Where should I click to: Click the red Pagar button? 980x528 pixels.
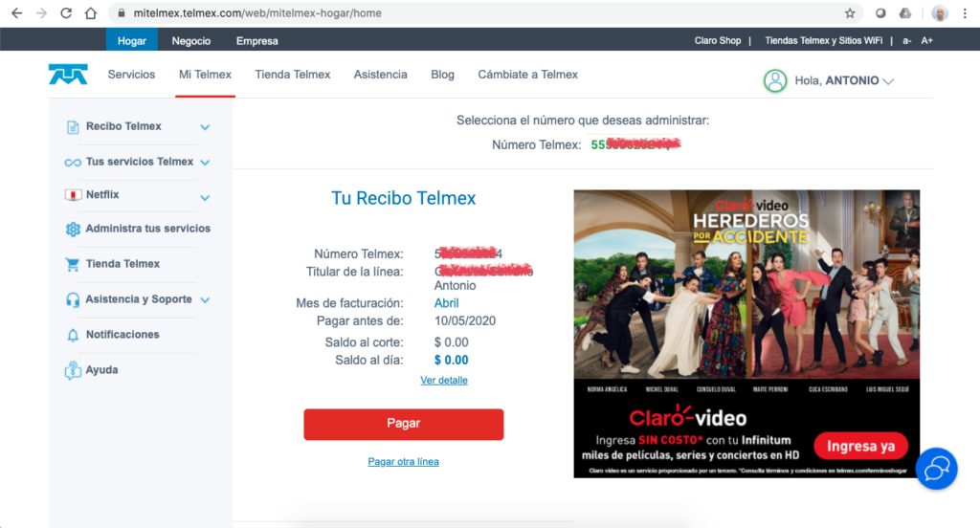[404, 425]
